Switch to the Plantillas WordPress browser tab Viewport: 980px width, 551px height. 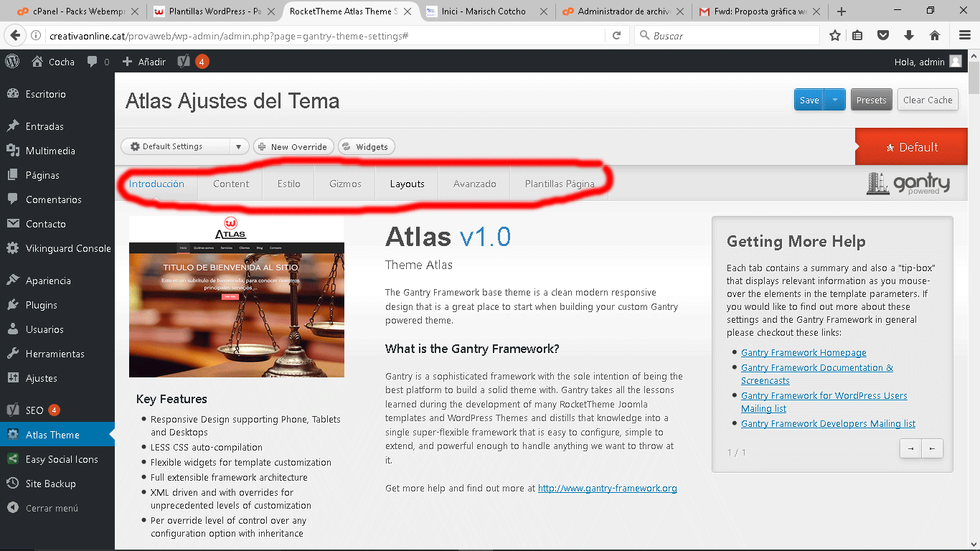215,11
